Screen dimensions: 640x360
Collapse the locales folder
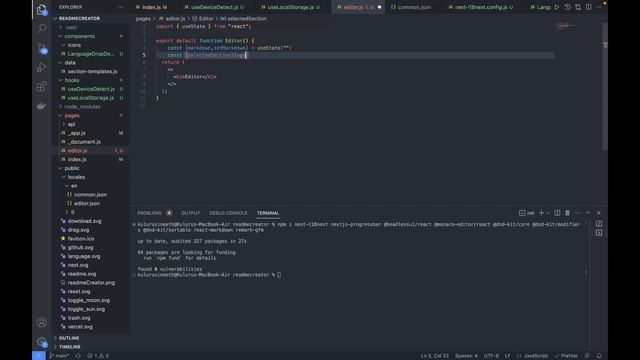click(x=76, y=177)
